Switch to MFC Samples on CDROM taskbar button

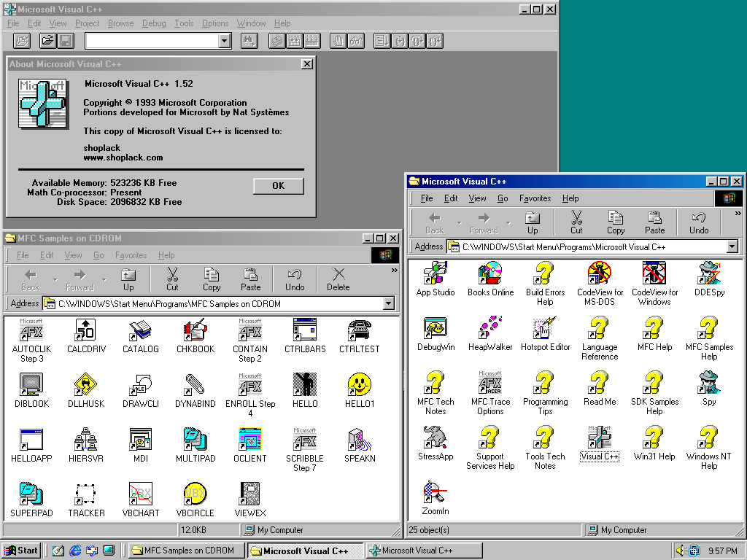click(187, 551)
